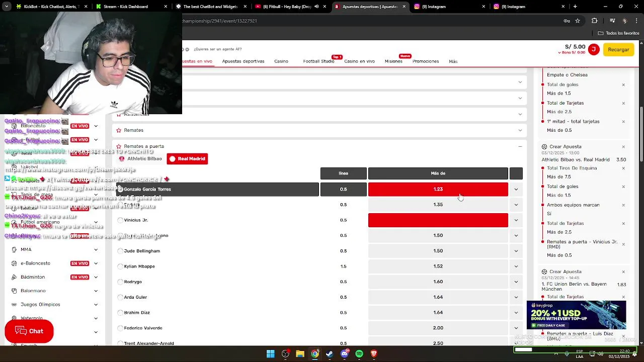This screenshot has height=362, width=644.
Task: Open the password key icon in address bar
Action: click(567, 21)
